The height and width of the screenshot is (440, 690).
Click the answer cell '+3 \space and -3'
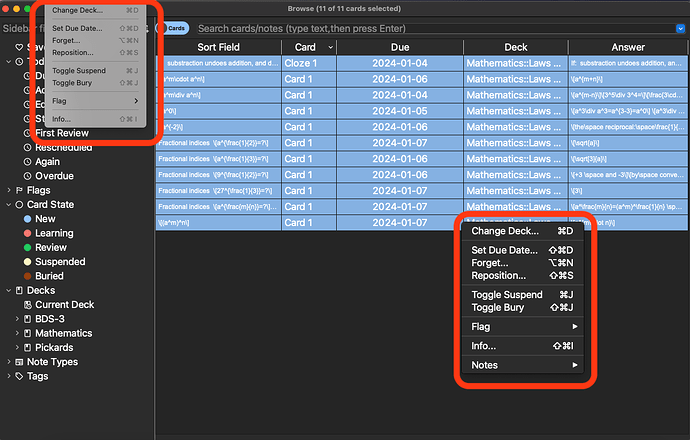click(628, 175)
